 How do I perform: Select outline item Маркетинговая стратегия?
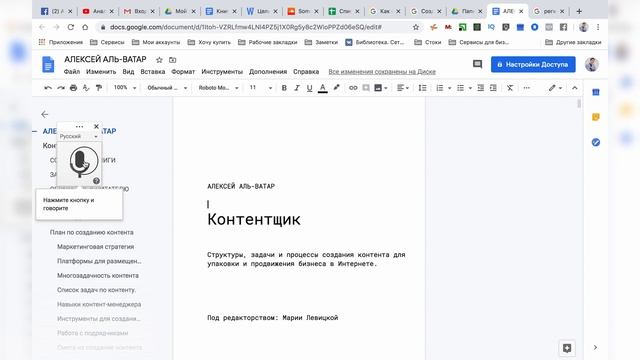96,247
